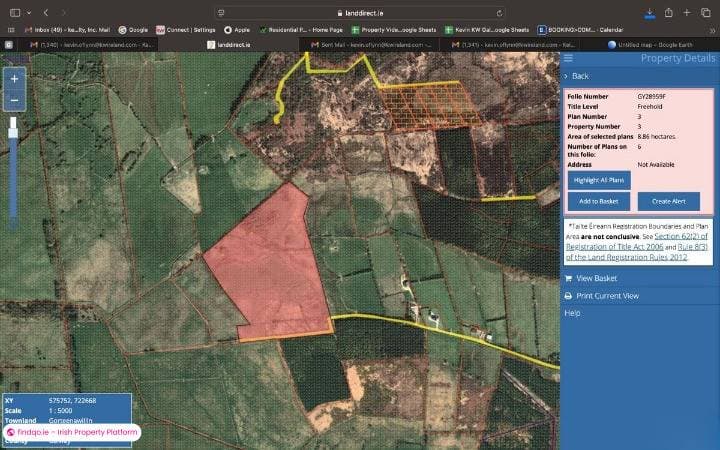
Task: Reload the landdirect.ie page
Action: (499, 13)
